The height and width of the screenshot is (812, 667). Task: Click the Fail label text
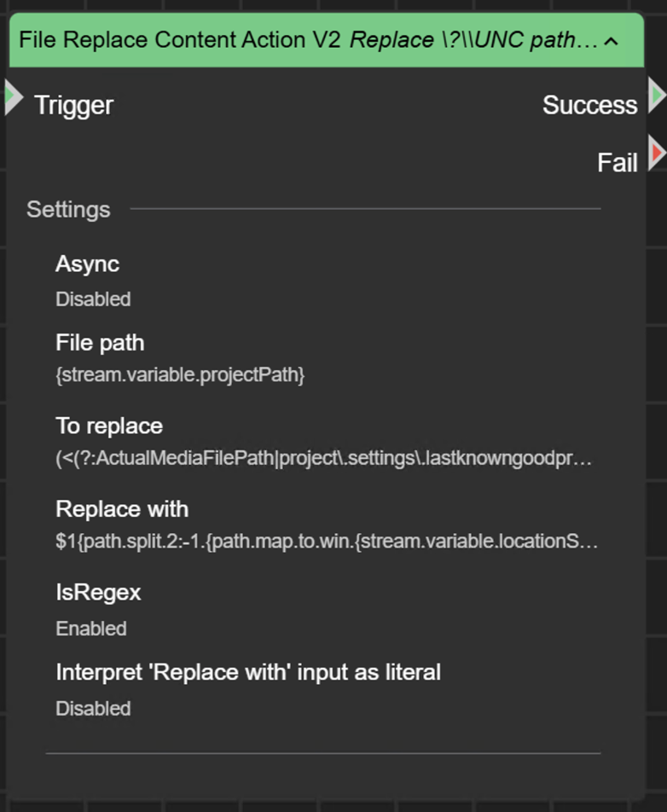click(x=617, y=162)
